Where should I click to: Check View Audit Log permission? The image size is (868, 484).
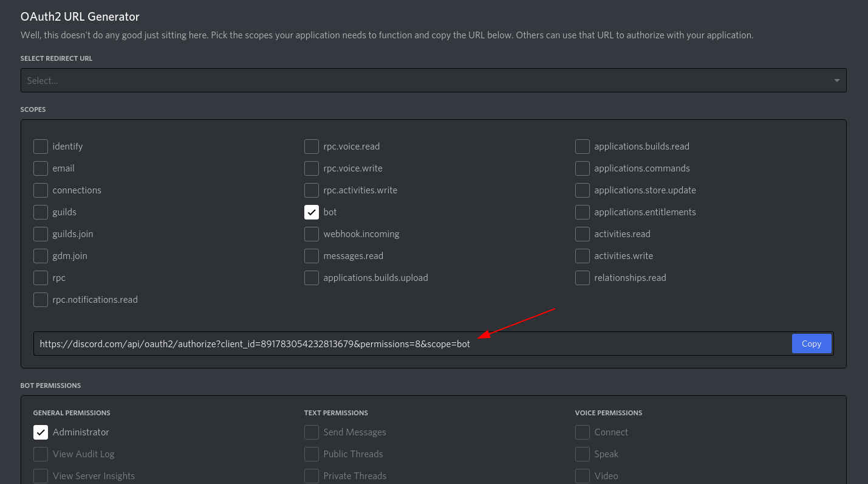tap(41, 454)
